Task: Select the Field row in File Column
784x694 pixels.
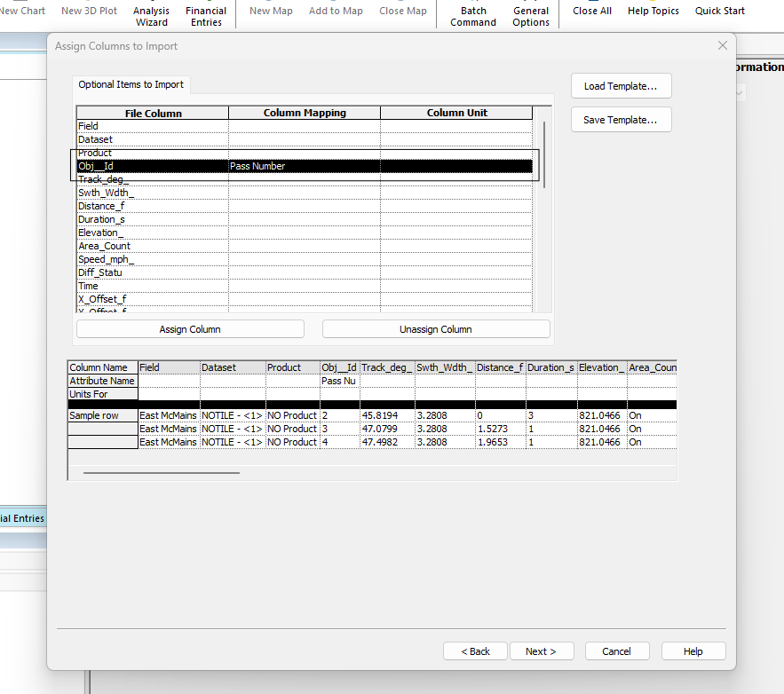Action: tap(305, 126)
